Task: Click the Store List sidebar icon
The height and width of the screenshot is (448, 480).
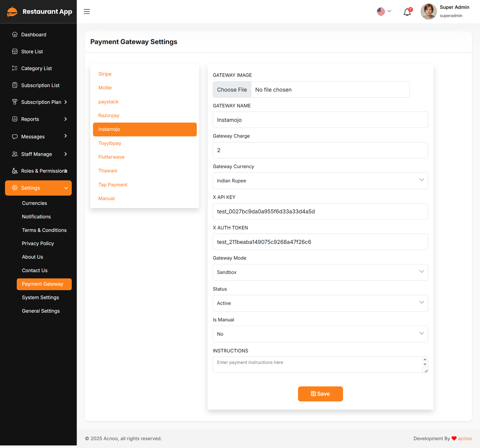Action: [15, 52]
